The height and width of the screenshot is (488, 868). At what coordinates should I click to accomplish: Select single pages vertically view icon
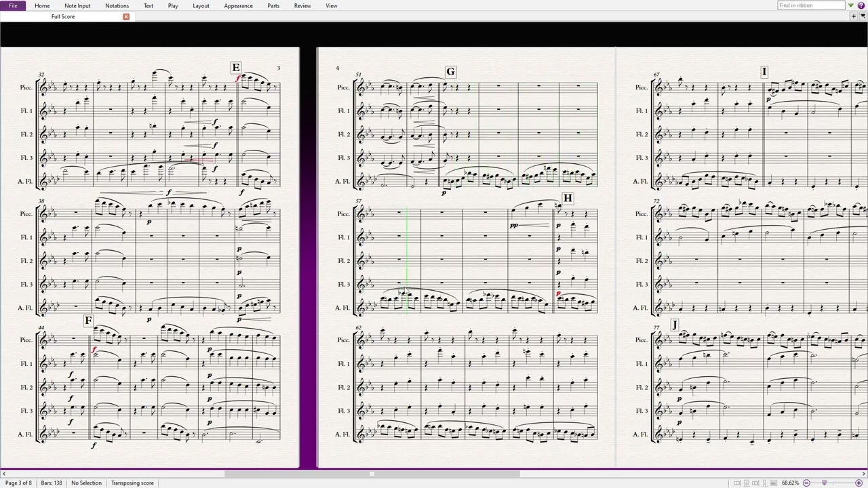(764, 483)
